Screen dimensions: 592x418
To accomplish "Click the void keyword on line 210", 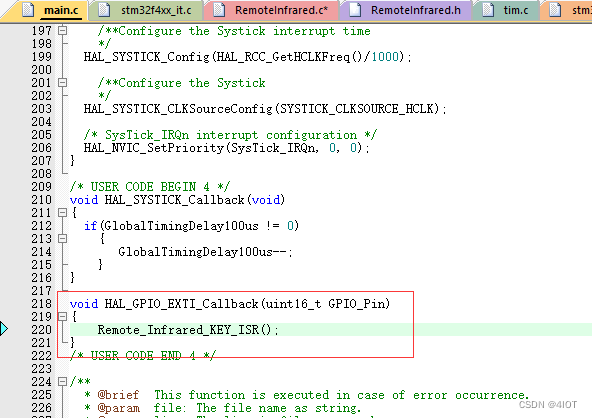I will tap(84, 200).
